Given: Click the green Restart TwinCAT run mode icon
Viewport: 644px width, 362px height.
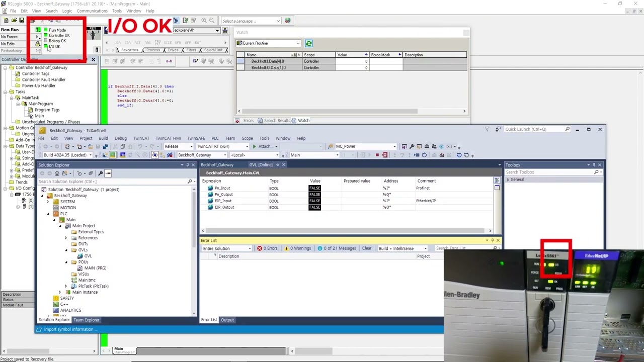Looking at the screenshot, I should [x=113, y=155].
